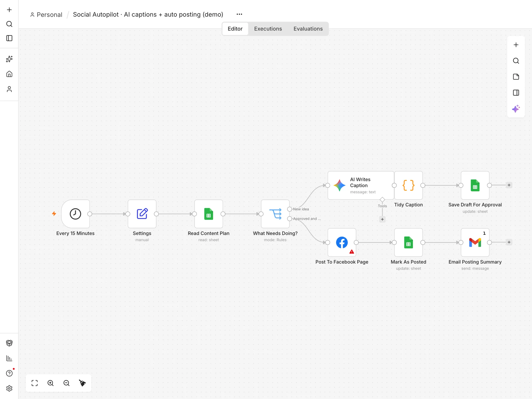Zoom in on the canvas

(x=51, y=383)
